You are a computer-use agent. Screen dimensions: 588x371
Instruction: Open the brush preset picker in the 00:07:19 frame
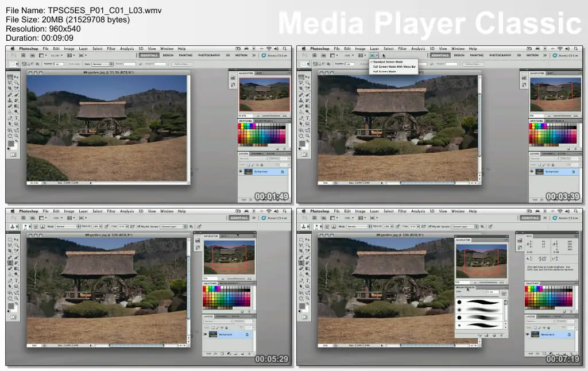(x=318, y=227)
